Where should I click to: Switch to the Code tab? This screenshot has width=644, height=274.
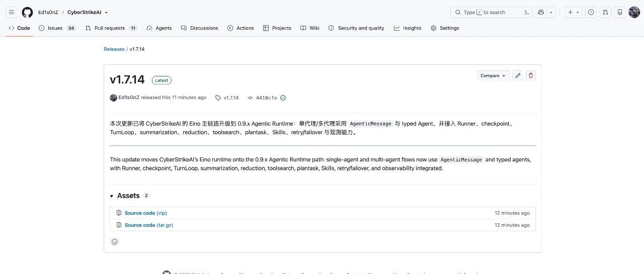pyautogui.click(x=19, y=28)
